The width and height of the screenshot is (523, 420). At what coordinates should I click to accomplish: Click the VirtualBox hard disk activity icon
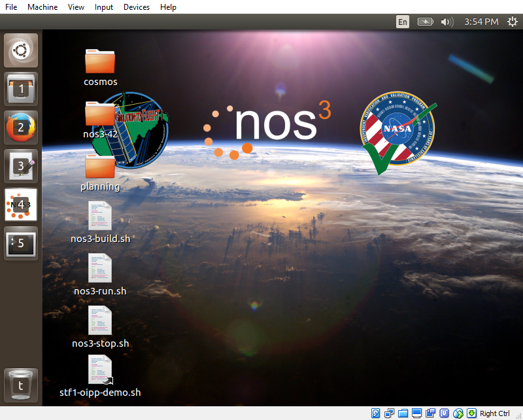[375, 413]
